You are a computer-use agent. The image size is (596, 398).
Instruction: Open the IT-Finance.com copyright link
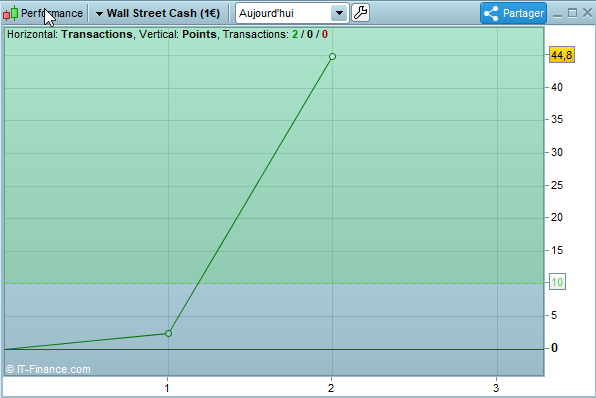[48, 369]
